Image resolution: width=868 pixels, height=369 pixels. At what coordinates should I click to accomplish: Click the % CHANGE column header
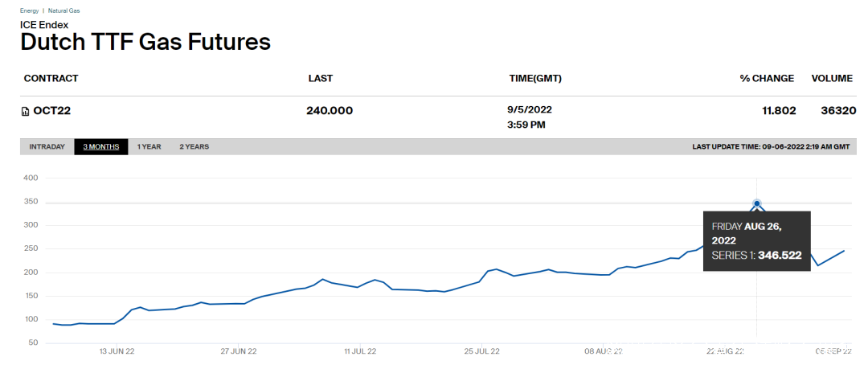(767, 79)
